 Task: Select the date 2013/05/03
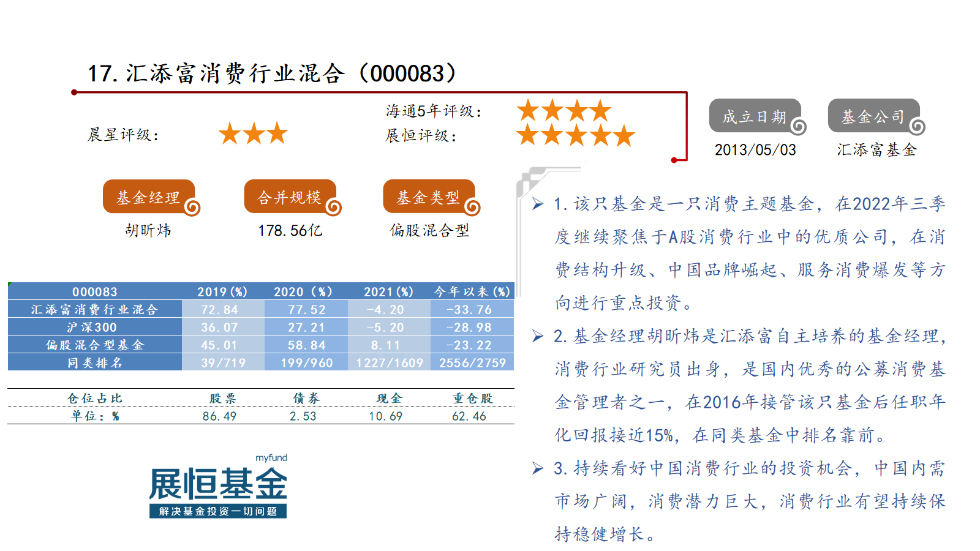(755, 150)
